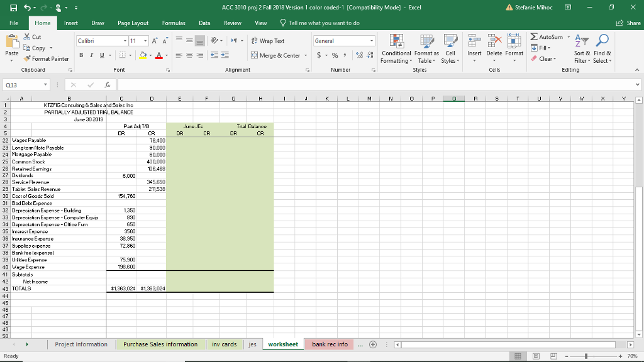Click the Insert Function fx icon
Screen dimensions: 644x362
click(x=107, y=85)
